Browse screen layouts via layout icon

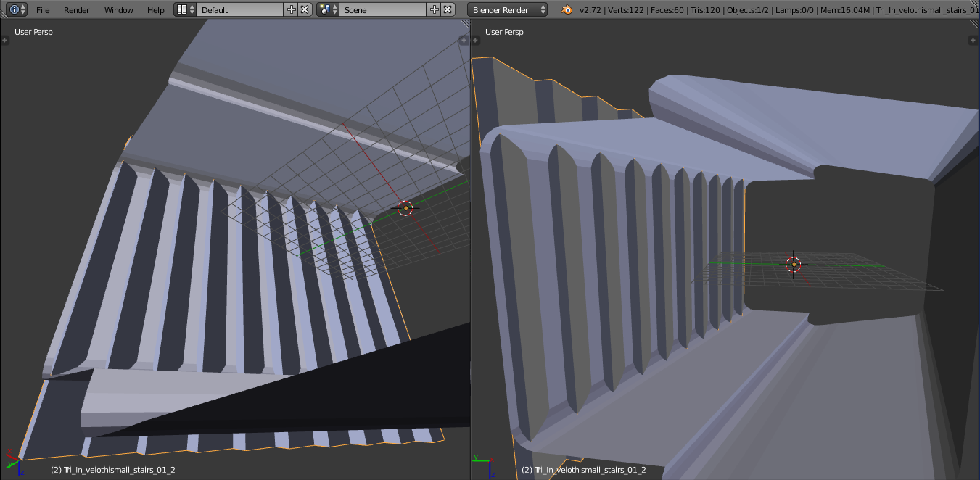186,9
